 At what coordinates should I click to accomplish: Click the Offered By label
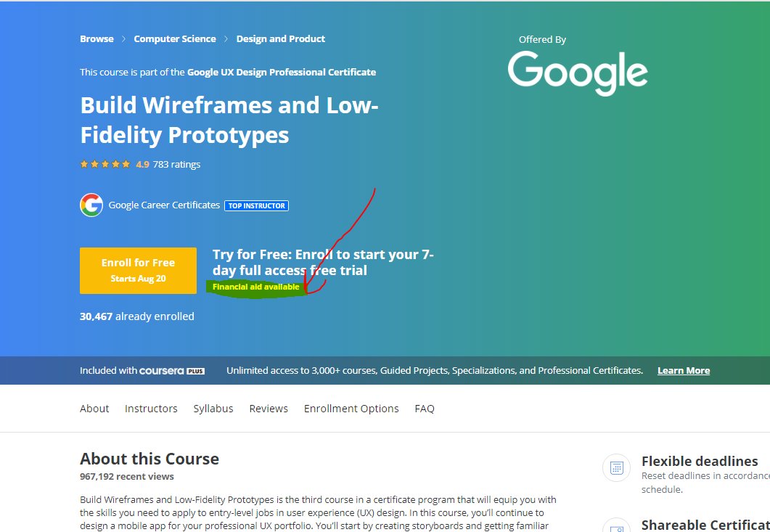click(x=542, y=40)
